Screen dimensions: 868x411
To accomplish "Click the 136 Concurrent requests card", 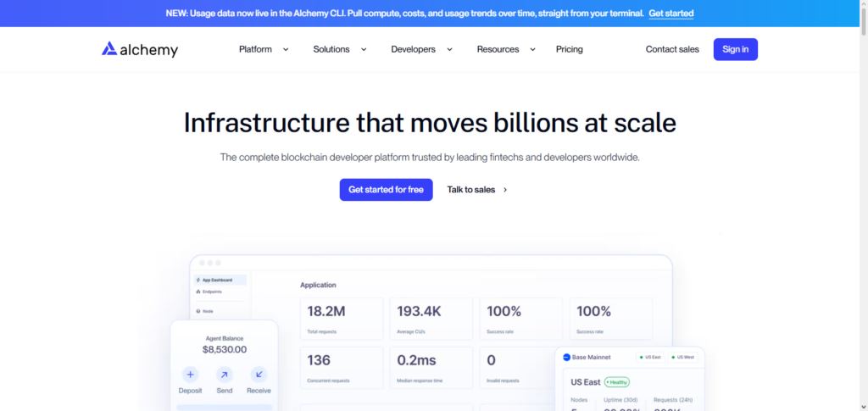I will pos(342,368).
